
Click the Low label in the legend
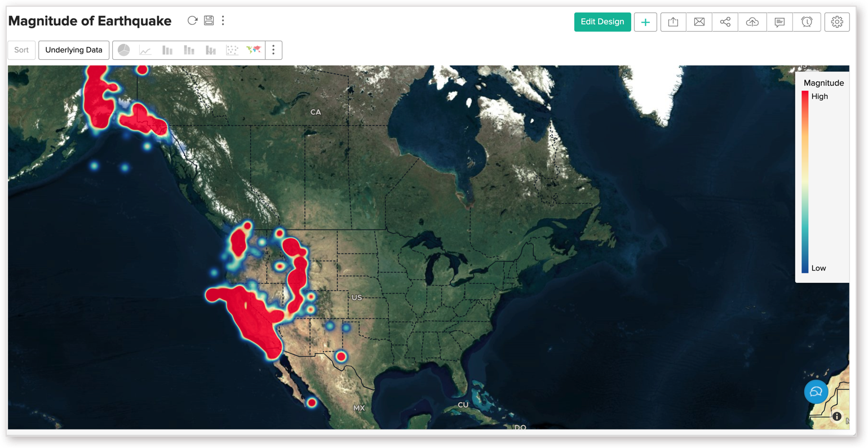[x=818, y=268]
